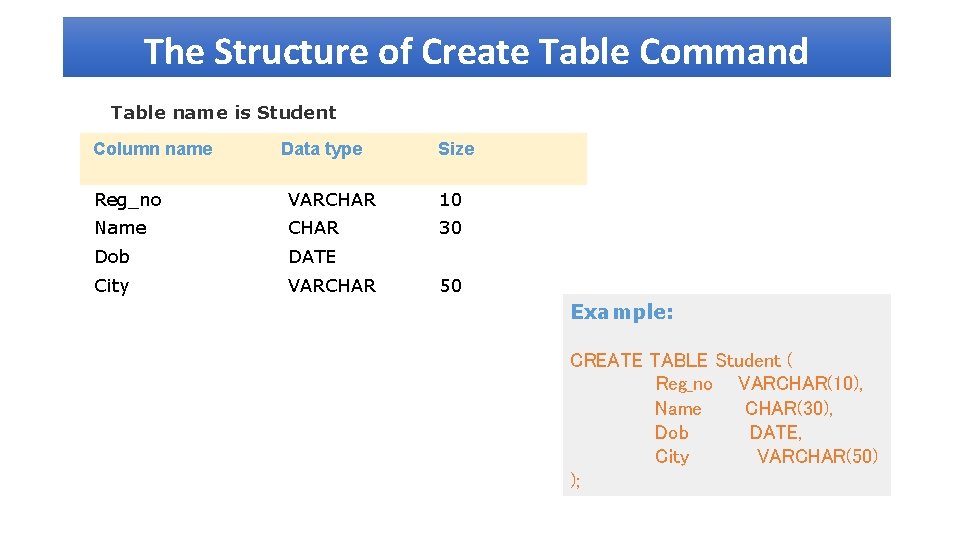Click the 'Name' table cell
The height and width of the screenshot is (540, 960).
(x=120, y=228)
